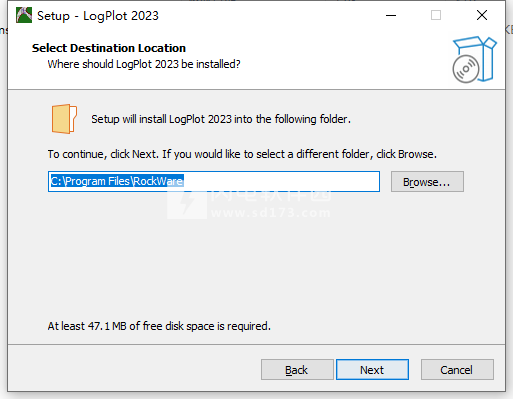
Task: Click the yellow folder icon
Action: coord(64,119)
